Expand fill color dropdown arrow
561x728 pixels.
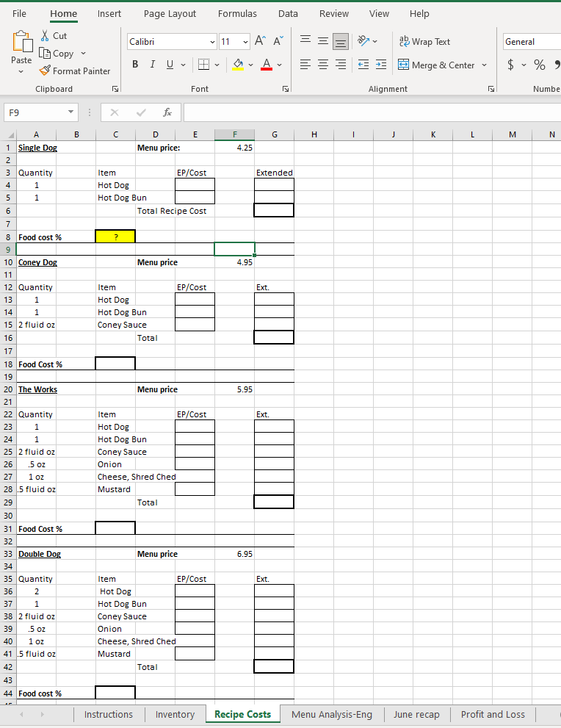click(x=250, y=65)
